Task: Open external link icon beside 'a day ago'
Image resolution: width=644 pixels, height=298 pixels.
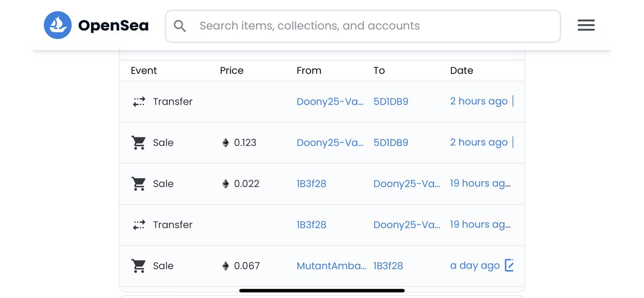Action: 509,265
